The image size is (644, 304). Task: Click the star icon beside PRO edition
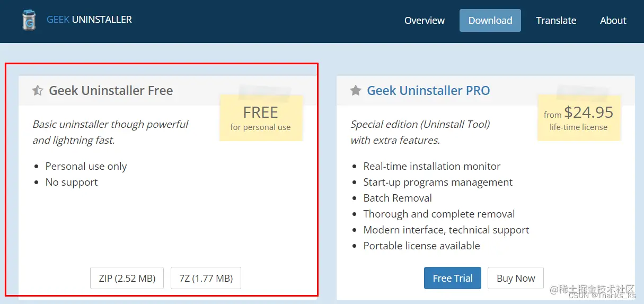pos(356,91)
